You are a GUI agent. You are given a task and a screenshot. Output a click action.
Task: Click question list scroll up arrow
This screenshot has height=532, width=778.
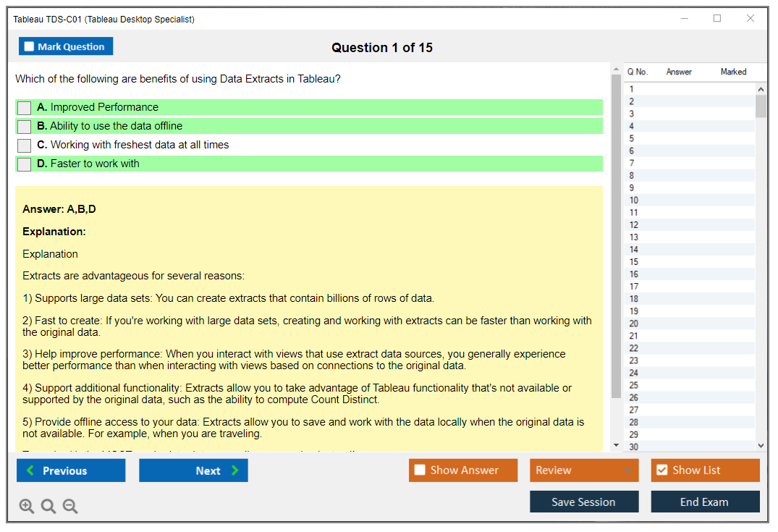(x=761, y=89)
